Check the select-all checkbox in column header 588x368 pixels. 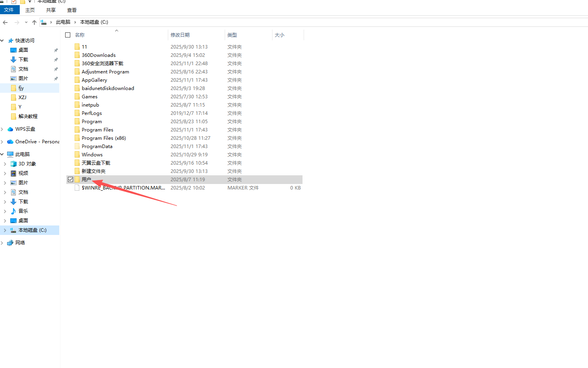pyautogui.click(x=68, y=35)
